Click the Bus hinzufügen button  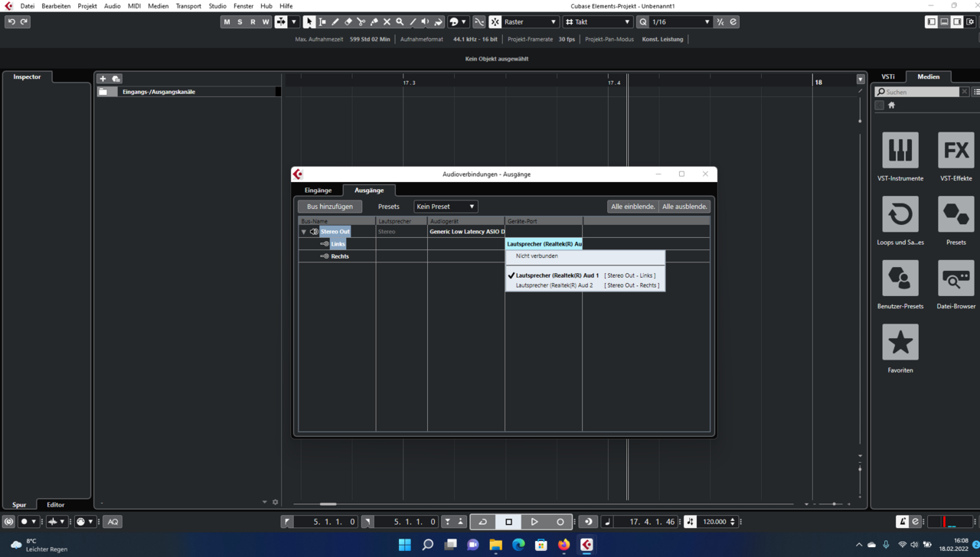330,207
